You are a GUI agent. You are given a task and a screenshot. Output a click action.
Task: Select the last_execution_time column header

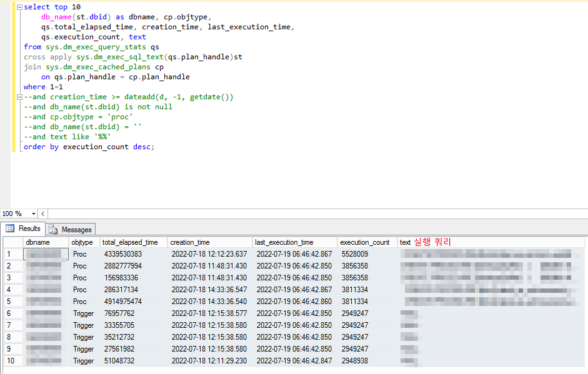(295, 242)
